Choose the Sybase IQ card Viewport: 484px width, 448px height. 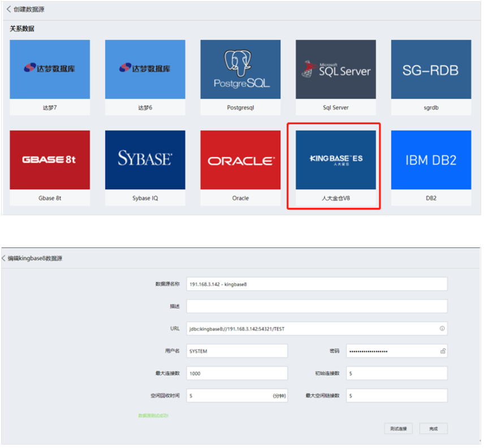tap(145, 168)
